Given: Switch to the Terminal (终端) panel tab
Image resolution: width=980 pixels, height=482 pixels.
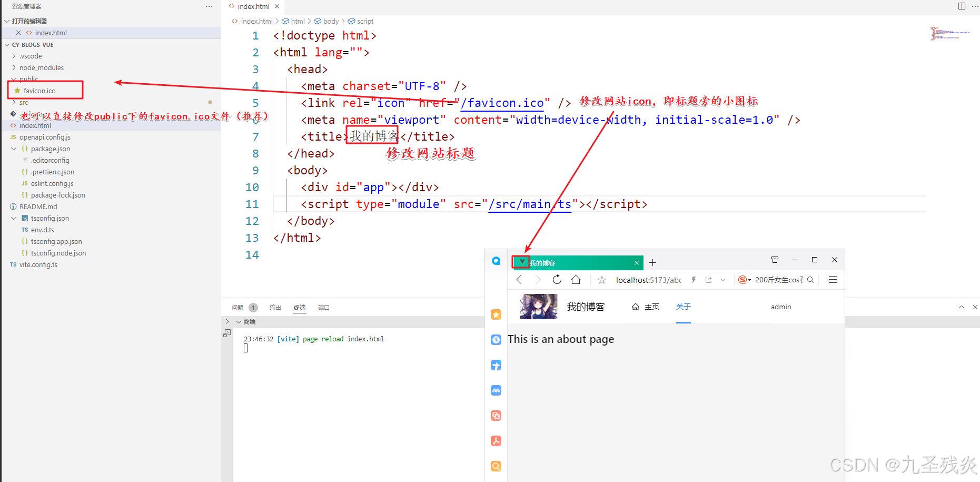Looking at the screenshot, I should coord(300,308).
